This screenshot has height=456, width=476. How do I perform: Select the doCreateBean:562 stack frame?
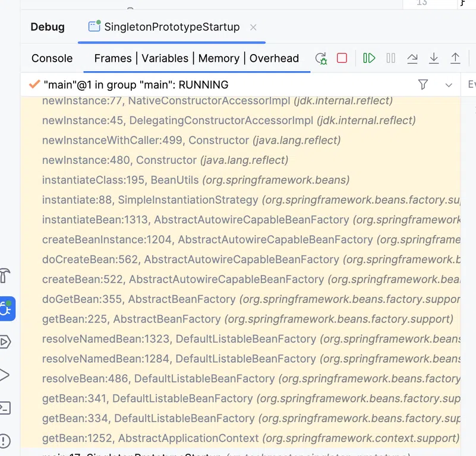[190, 259]
